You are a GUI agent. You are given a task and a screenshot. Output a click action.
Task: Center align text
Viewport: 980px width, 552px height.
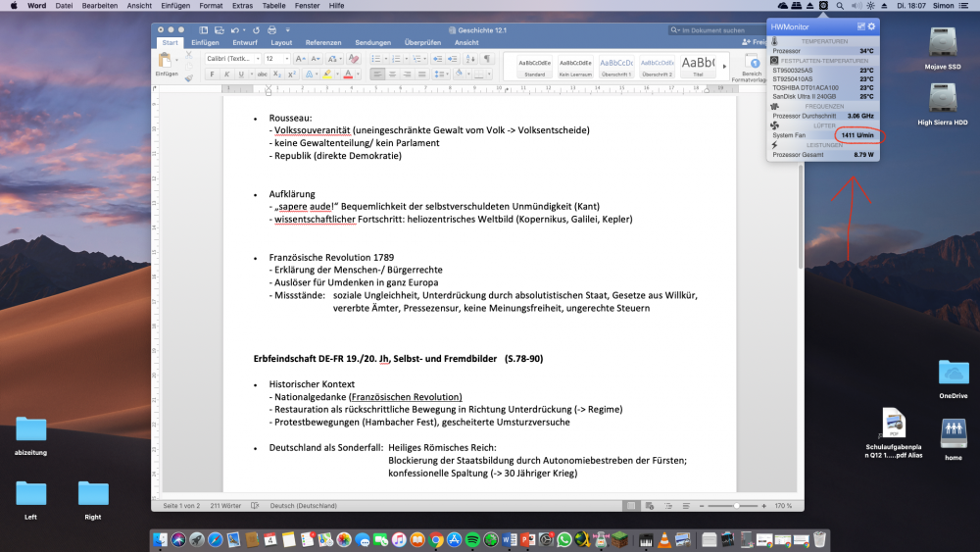coord(392,75)
